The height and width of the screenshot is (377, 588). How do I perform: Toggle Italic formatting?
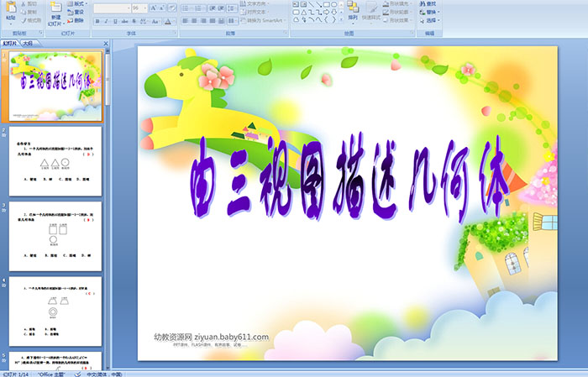pos(106,21)
